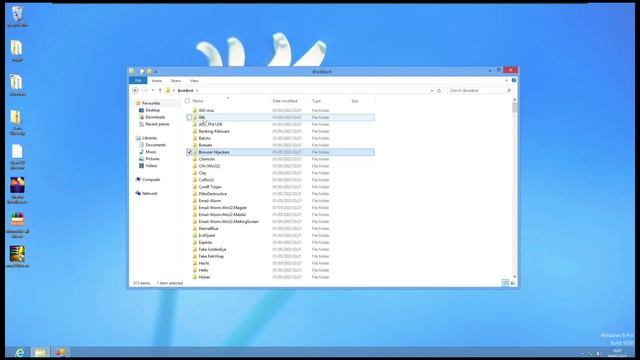The height and width of the screenshot is (360, 640).
Task: Open the quick access toolbar customize dropdown
Action: 156,72
